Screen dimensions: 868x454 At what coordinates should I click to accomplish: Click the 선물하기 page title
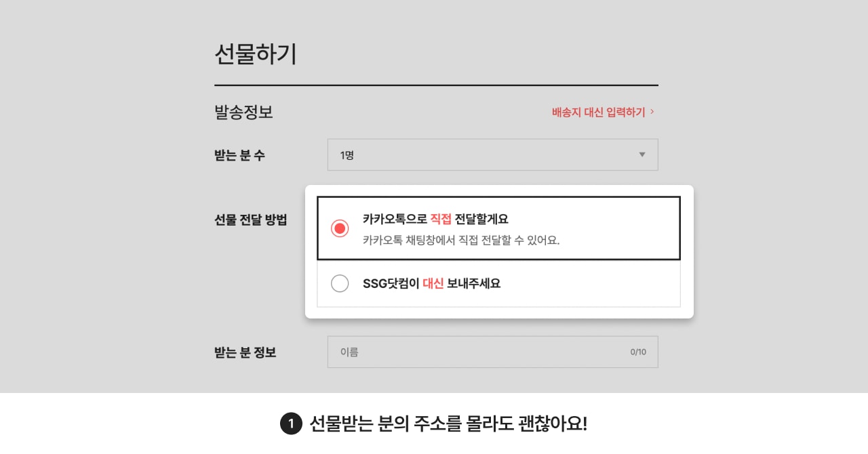pos(257,54)
